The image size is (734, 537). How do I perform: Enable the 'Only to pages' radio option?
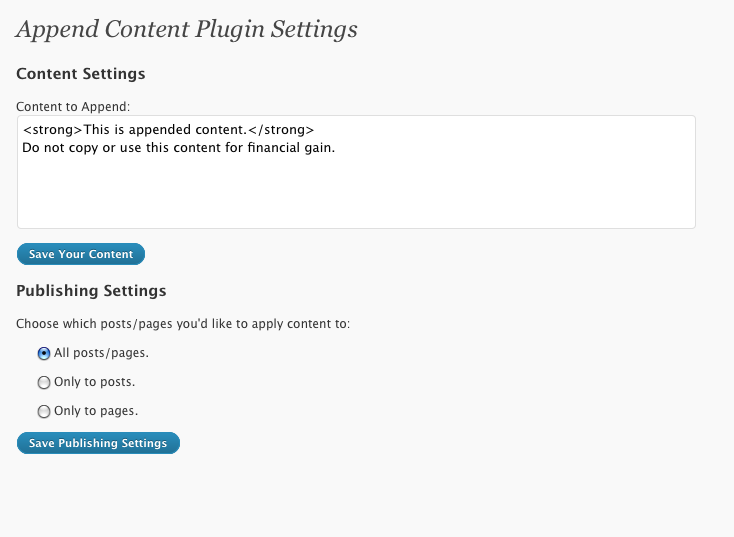44,412
